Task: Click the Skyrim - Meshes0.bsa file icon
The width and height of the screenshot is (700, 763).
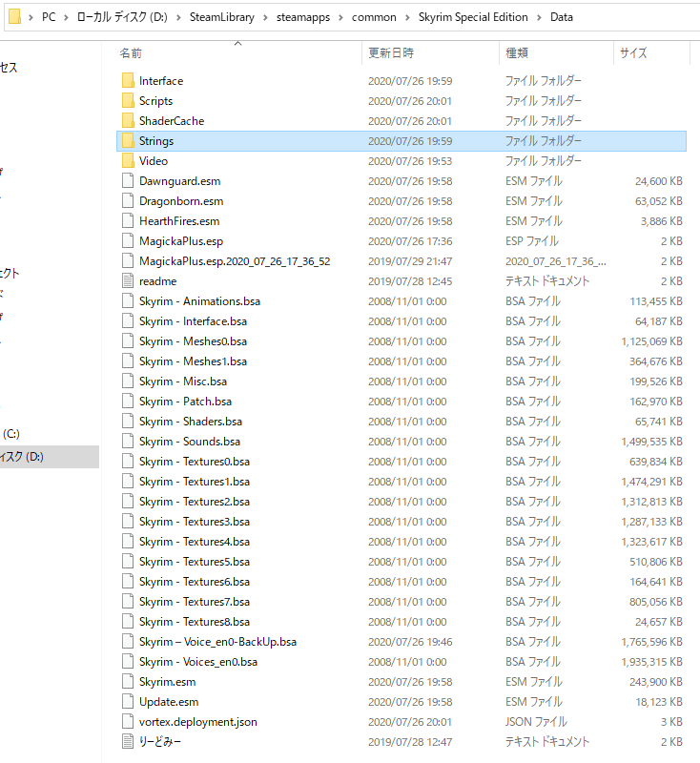Action: point(128,341)
